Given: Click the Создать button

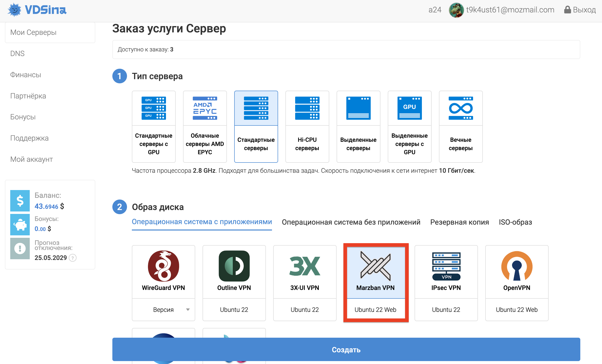Looking at the screenshot, I should (x=346, y=349).
